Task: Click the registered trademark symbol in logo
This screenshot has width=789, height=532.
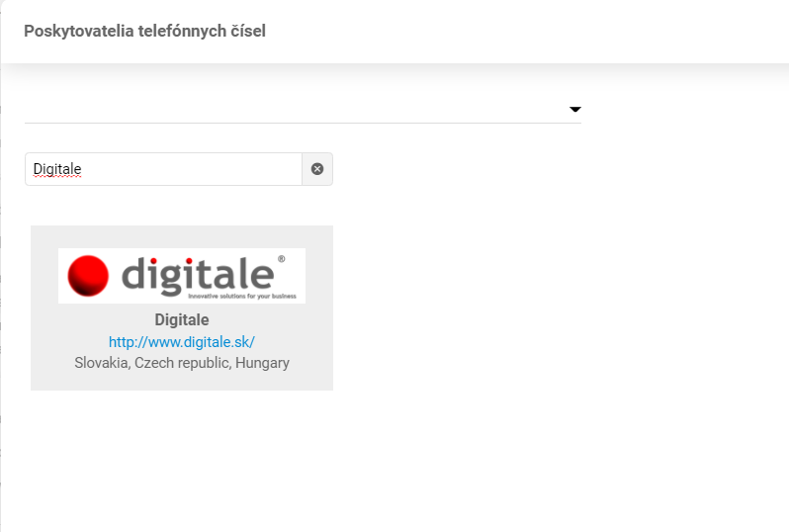Action: pos(282,259)
